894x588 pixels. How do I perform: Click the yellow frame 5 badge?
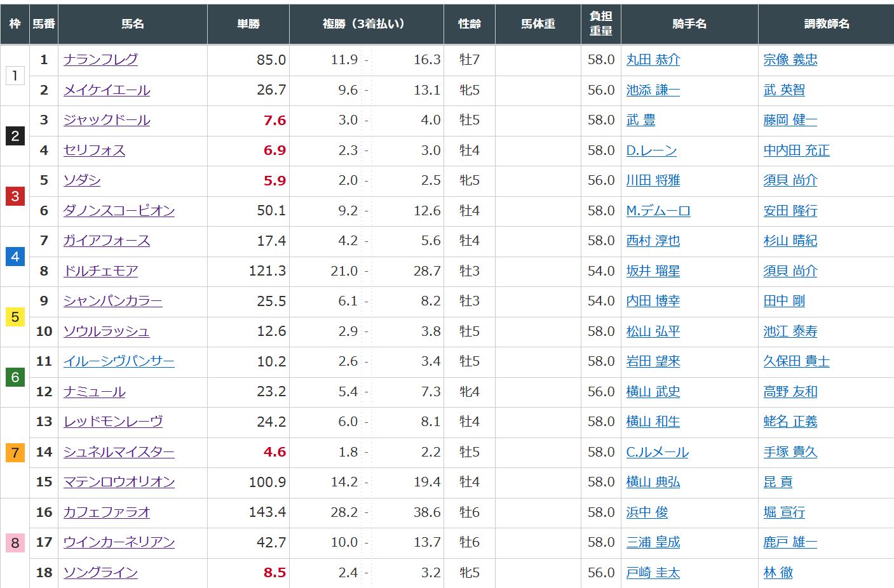click(15, 317)
